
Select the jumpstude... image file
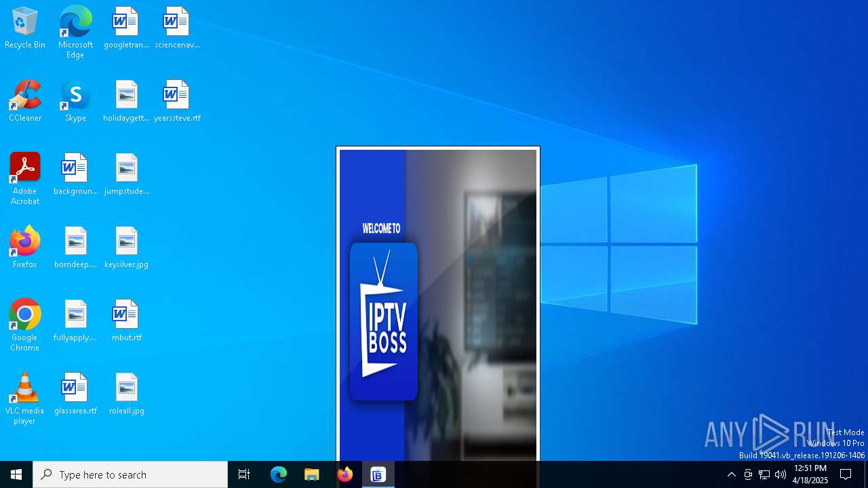(x=126, y=174)
